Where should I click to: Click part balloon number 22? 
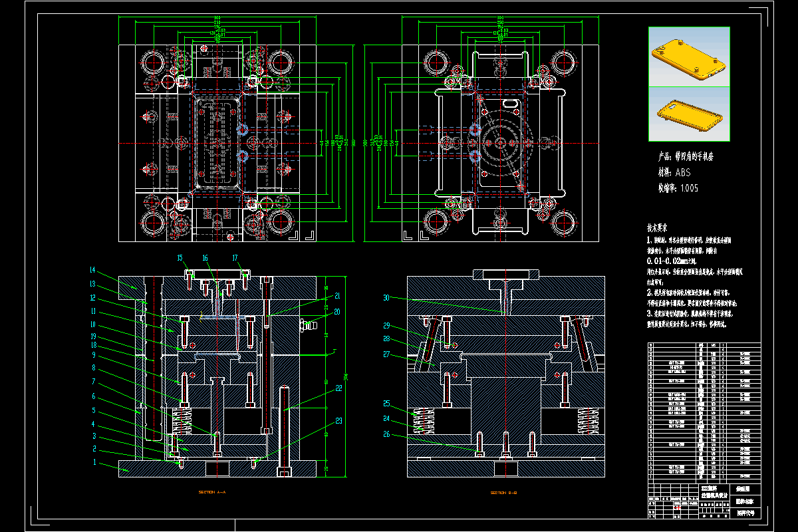pos(337,390)
